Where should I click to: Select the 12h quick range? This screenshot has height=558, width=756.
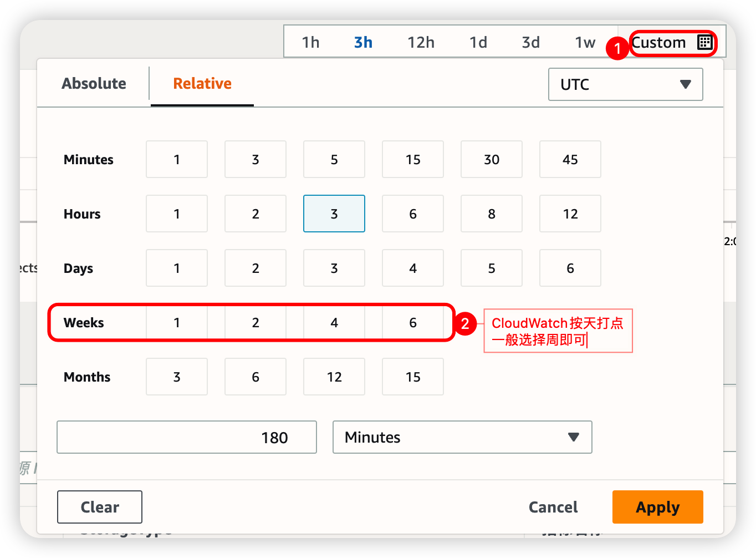[x=421, y=43]
